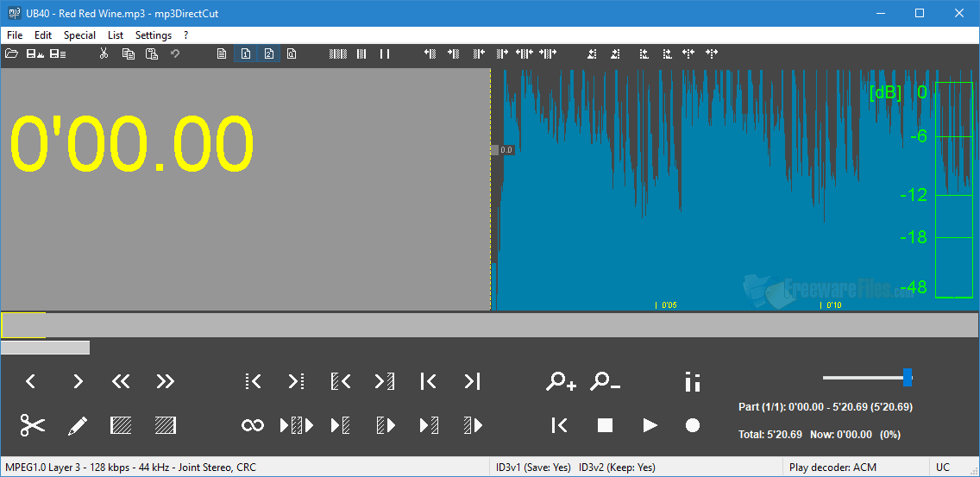Open the Edit menu
Image resolution: width=980 pixels, height=477 pixels.
coord(43,35)
